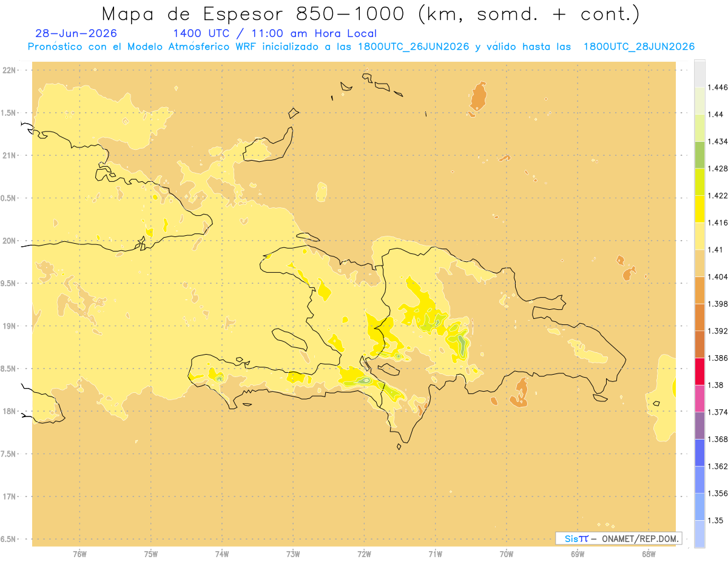The image size is (728, 562).
Task: Click the '70W' longitude axis label
Action: (507, 554)
